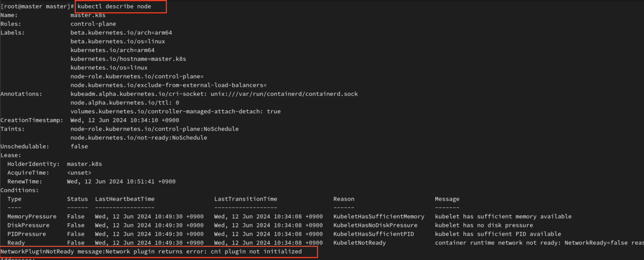Click the highlighted kubectl describe node command
This screenshot has width=644, height=260.
point(114,6)
